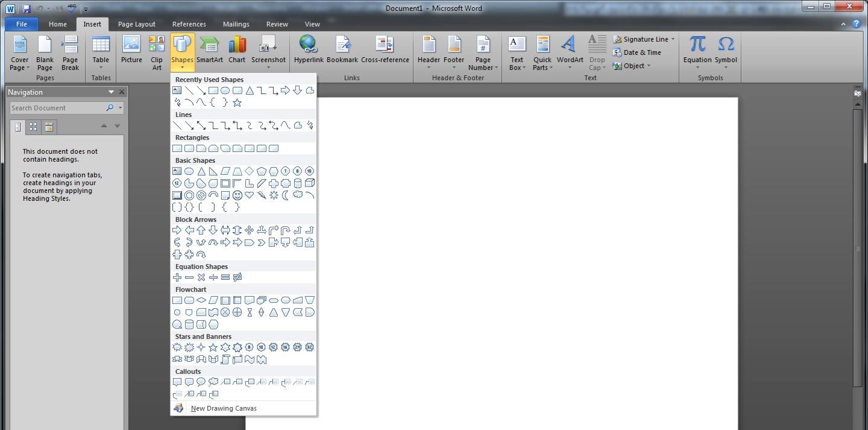Pick the Flowchart Summing Junction shape
Image resolution: width=868 pixels, height=430 pixels.
coord(225,312)
